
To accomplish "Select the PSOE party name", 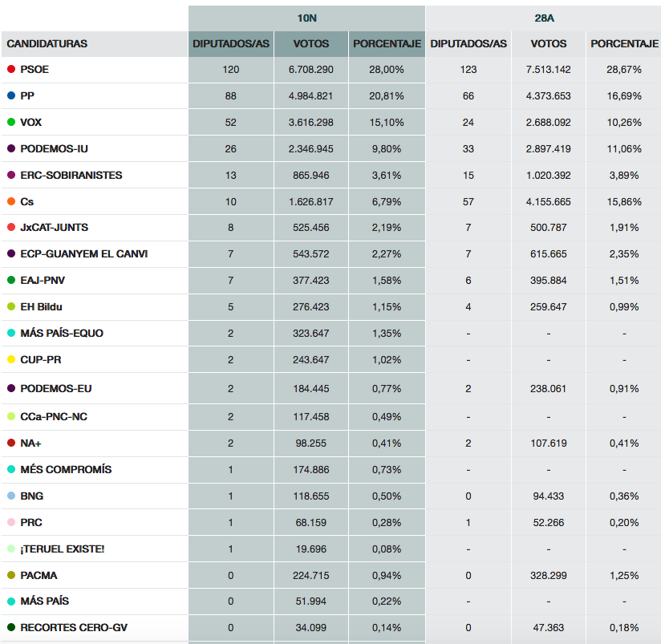I will (34, 70).
